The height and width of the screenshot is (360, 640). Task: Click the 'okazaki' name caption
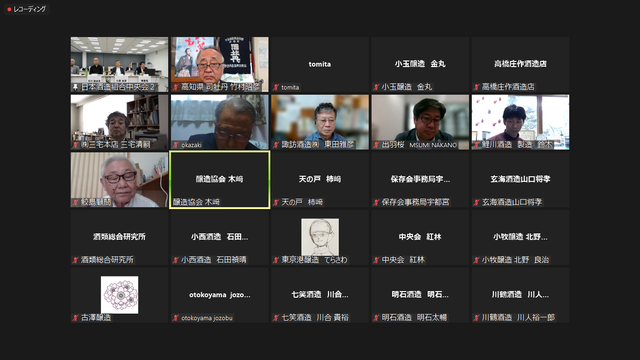tap(191, 145)
